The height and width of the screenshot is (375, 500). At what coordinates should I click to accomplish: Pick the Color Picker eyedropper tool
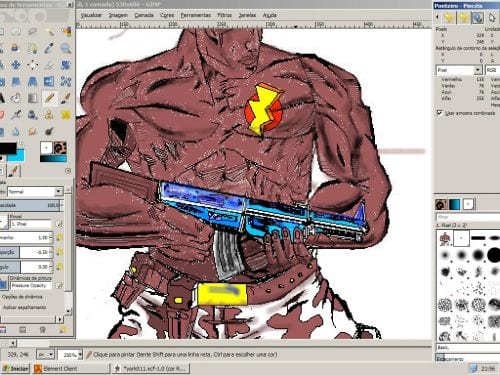(x=49, y=48)
